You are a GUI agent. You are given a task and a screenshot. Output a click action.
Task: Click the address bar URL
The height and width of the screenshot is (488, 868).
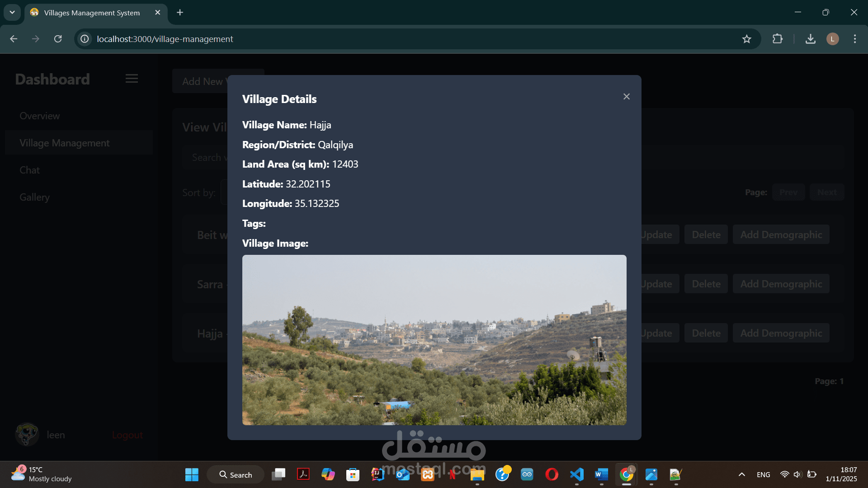click(165, 39)
